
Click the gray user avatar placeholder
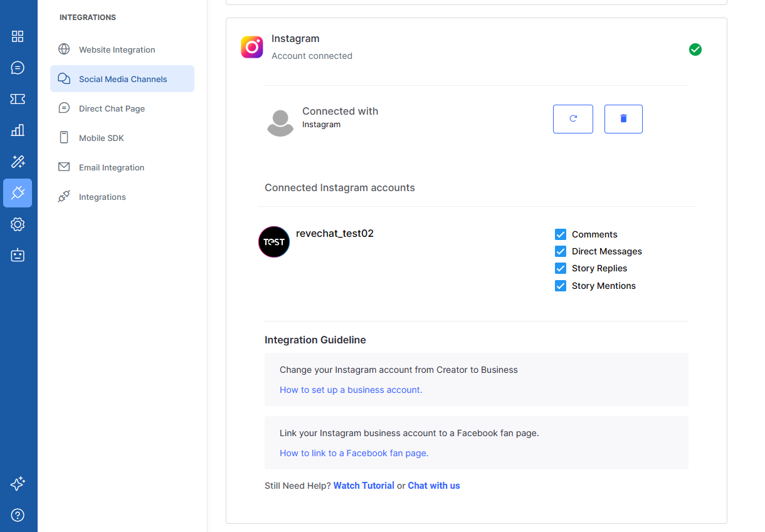point(280,123)
